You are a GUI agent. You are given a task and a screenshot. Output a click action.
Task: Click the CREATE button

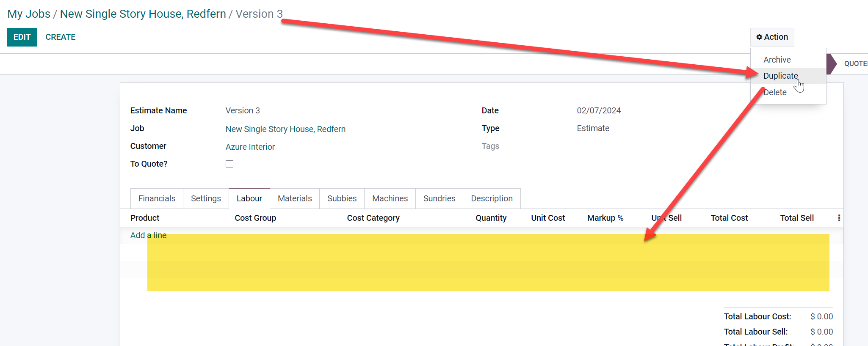pos(61,37)
